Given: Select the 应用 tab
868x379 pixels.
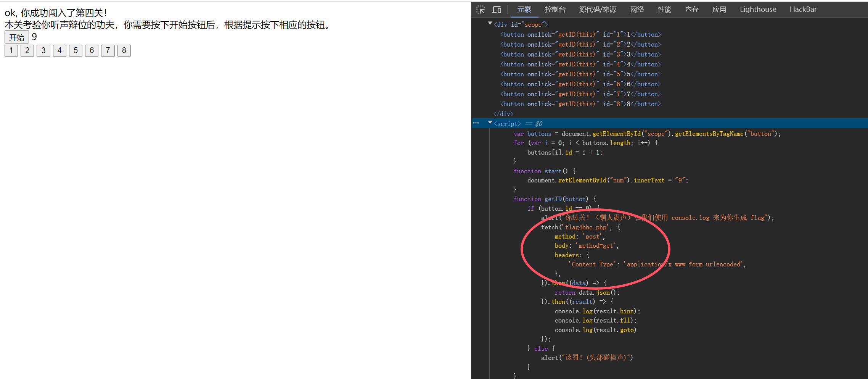Looking at the screenshot, I should coord(719,10).
